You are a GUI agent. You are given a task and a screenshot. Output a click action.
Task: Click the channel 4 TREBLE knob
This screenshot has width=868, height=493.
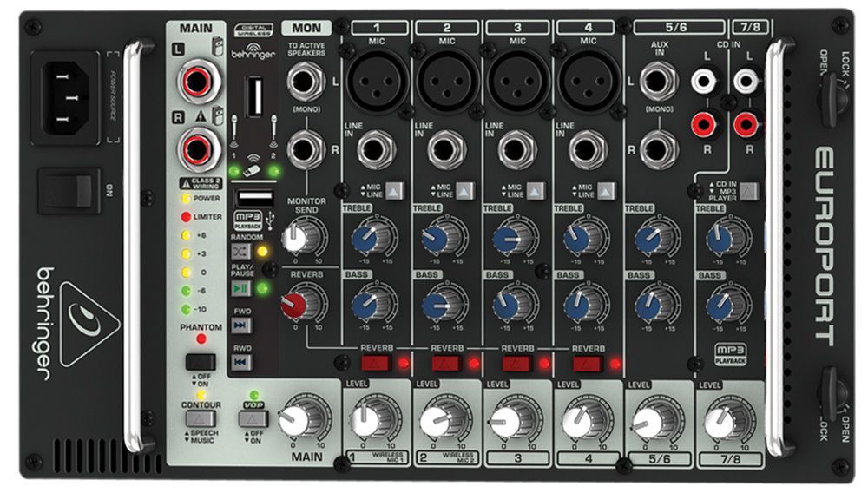[586, 237]
